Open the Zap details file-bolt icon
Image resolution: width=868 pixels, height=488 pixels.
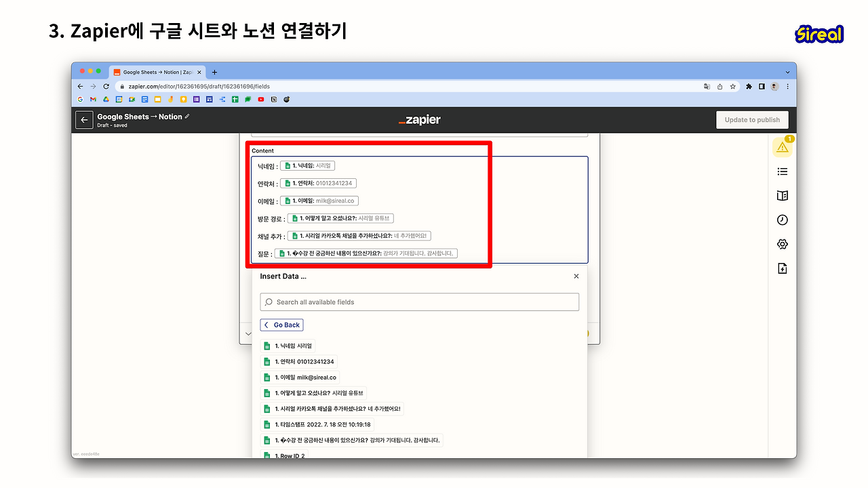point(783,268)
